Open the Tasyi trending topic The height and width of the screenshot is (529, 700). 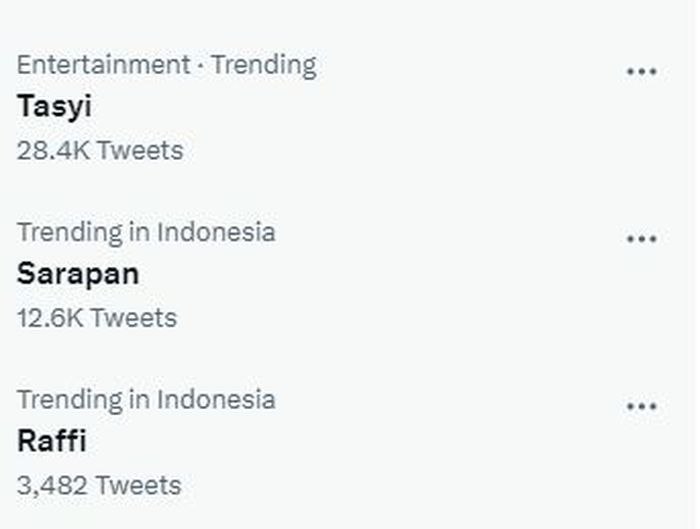point(54,107)
